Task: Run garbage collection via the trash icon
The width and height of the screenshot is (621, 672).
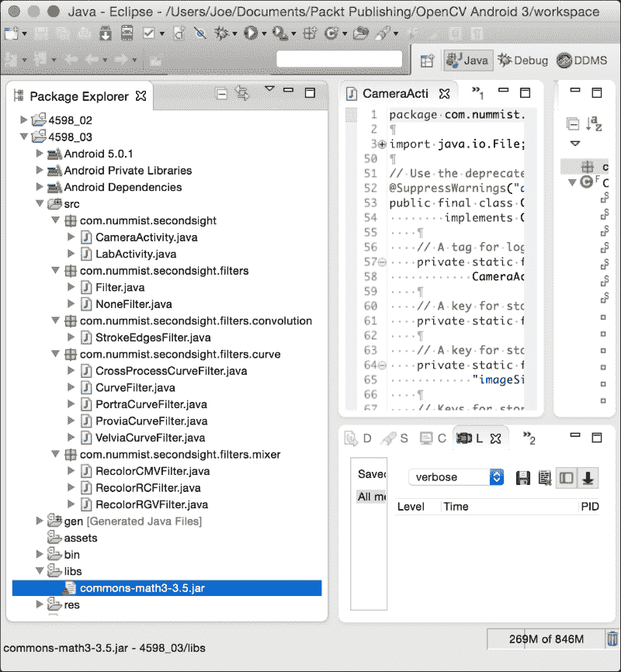Action: pos(612,638)
